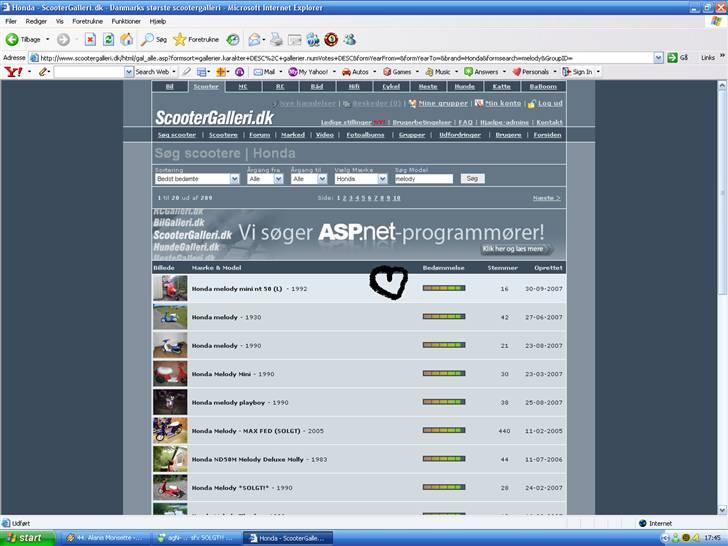Click the Søg search icon in toolbar
This screenshot has height=546, width=728.
pyautogui.click(x=147, y=39)
